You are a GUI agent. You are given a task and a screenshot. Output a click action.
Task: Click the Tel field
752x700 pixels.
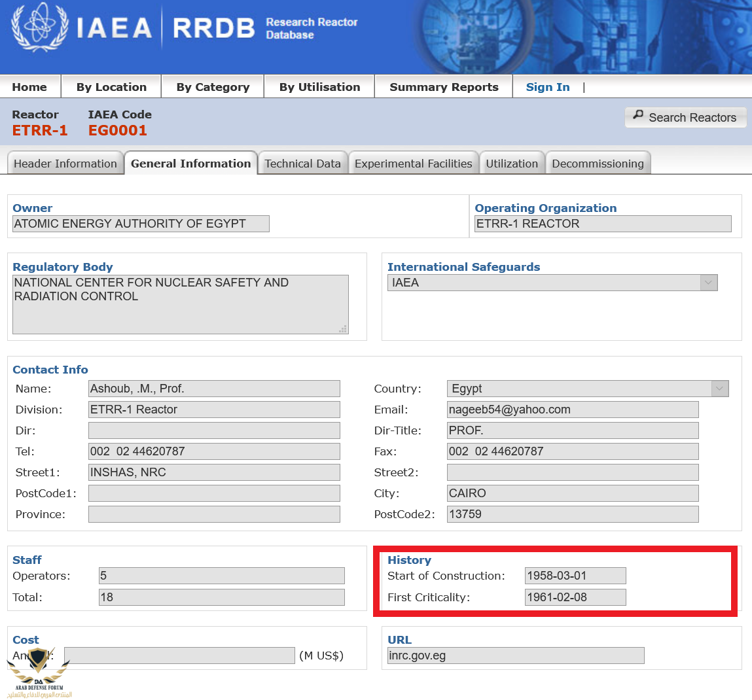(x=214, y=451)
